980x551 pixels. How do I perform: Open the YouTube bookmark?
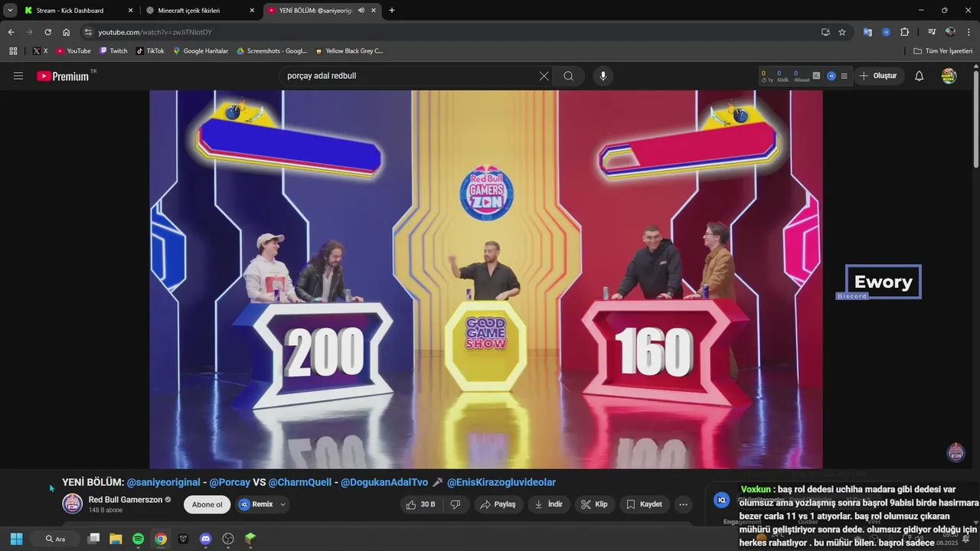tap(73, 51)
